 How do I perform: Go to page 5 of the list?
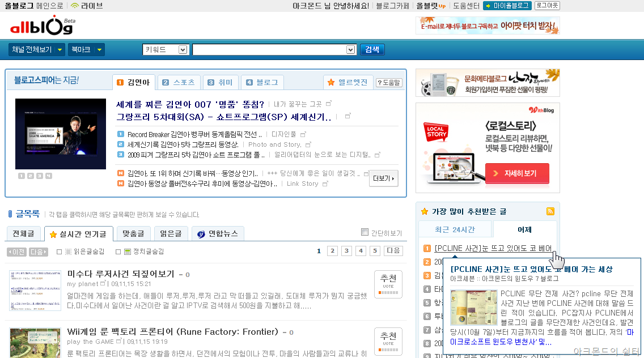[x=375, y=251]
